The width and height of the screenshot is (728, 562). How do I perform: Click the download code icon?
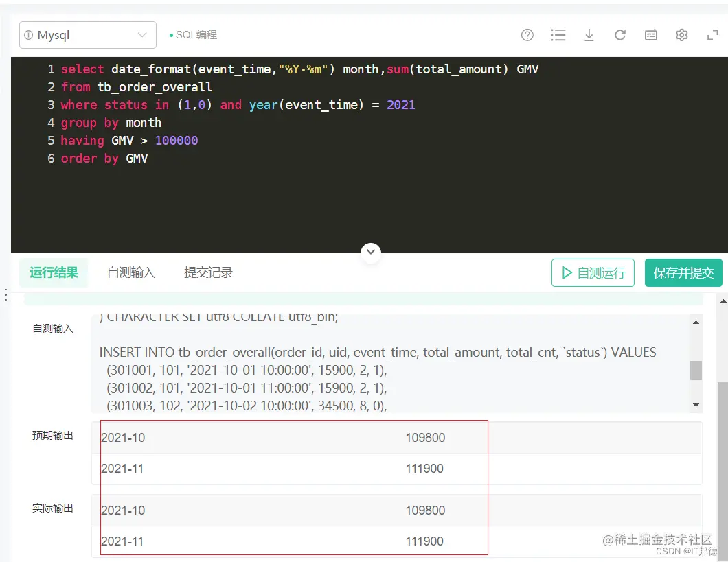pyautogui.click(x=589, y=35)
